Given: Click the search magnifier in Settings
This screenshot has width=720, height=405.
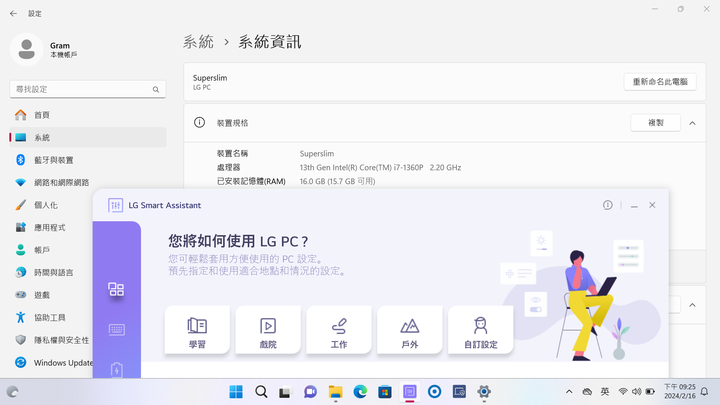Looking at the screenshot, I should tap(156, 90).
